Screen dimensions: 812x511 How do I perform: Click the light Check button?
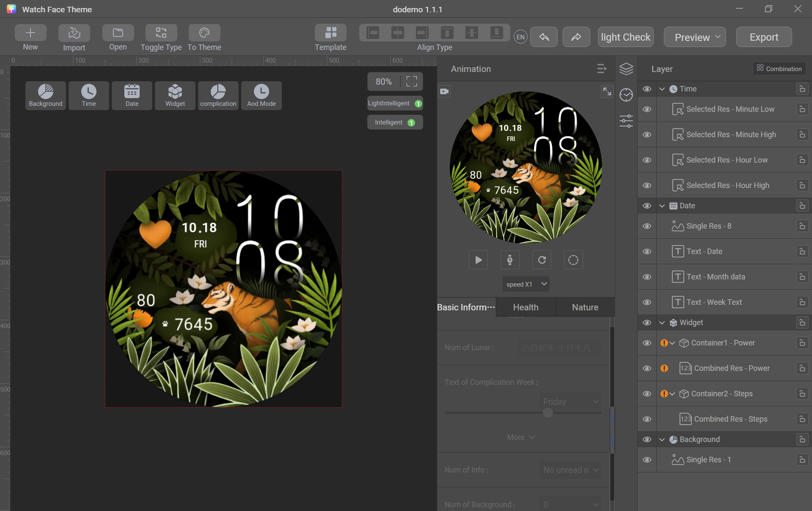(x=625, y=37)
